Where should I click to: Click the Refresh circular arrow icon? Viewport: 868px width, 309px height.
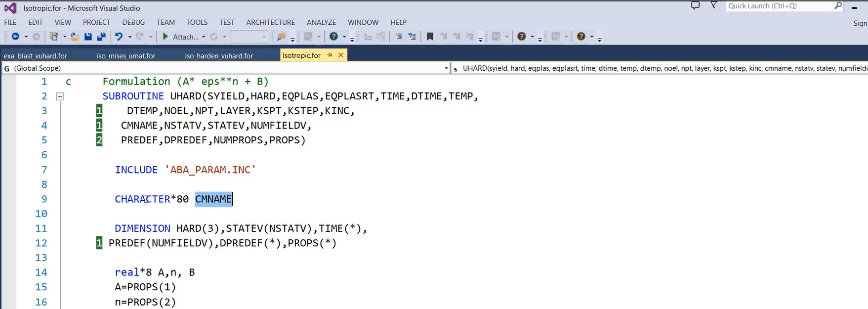[x=213, y=37]
